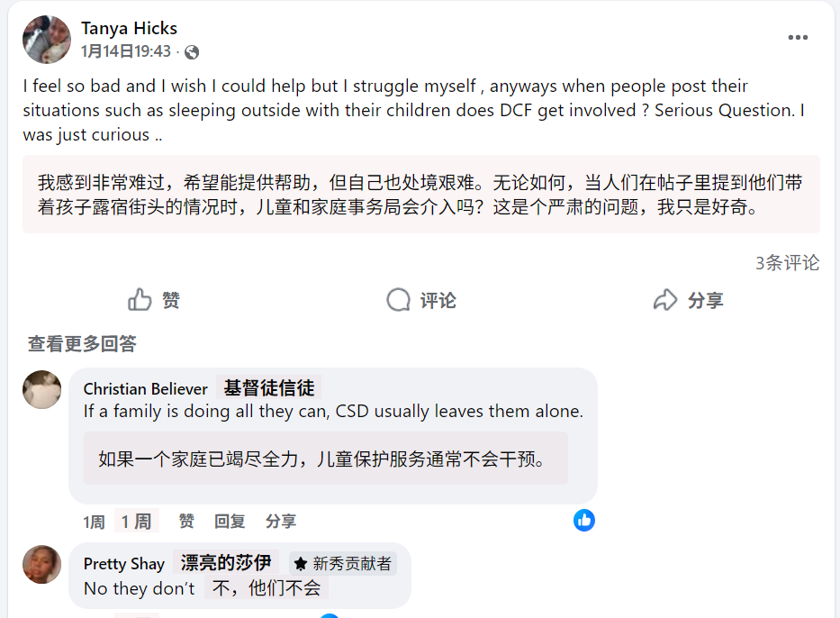Click the speech bubble comment icon

click(x=398, y=300)
